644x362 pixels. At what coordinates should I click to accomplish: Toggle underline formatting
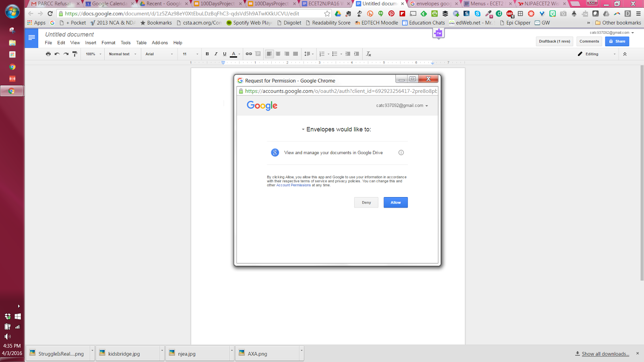(x=225, y=54)
